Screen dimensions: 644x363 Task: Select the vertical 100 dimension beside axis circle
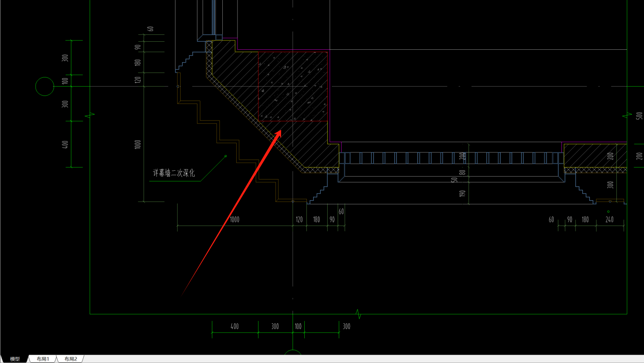point(65,81)
